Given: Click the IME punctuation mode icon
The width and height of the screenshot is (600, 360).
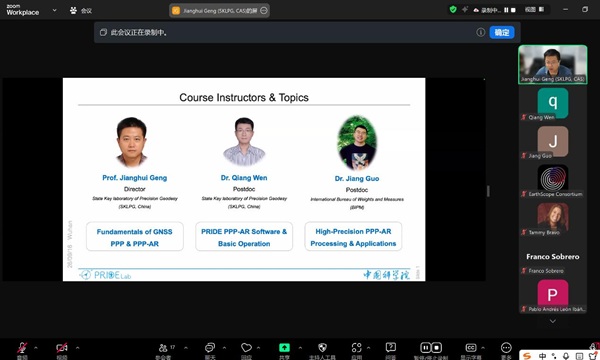Looking at the screenshot, I should coord(554,356).
